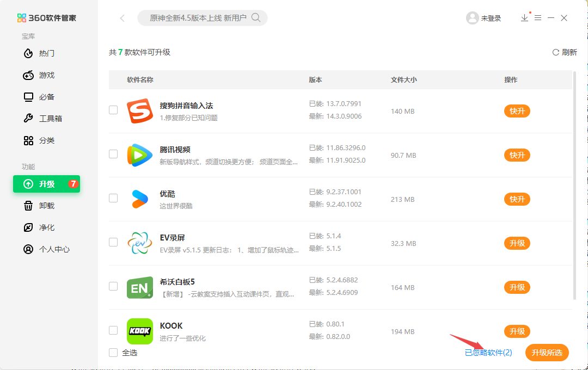Click the magnifier search icon
This screenshot has width=588, height=370.
click(256, 17)
